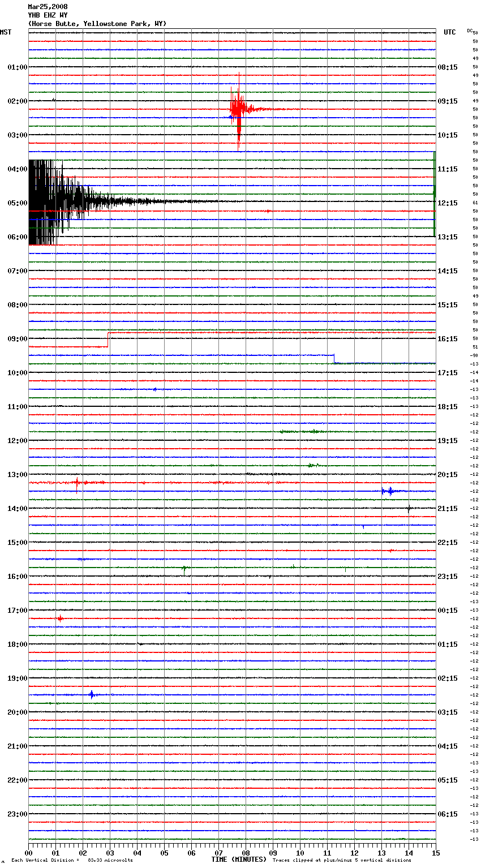This screenshot has height=868, width=481.
Task: Click the Mar25,2008 date header
Action: [48, 7]
